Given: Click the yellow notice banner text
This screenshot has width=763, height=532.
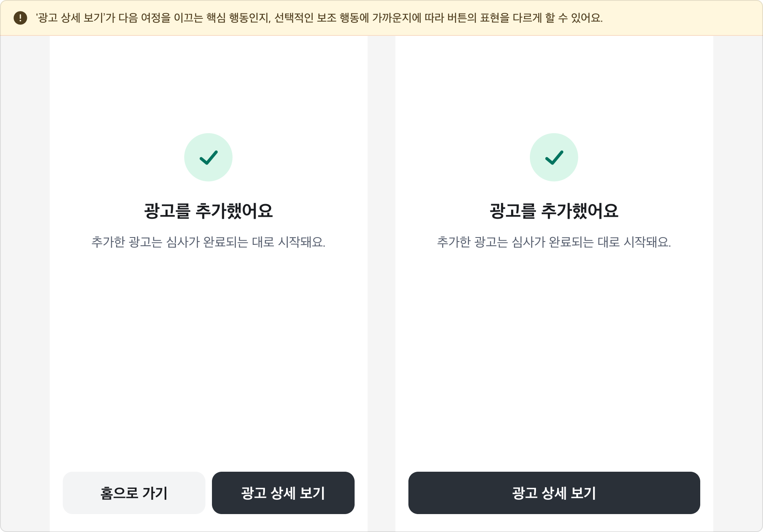Looking at the screenshot, I should pos(319,17).
